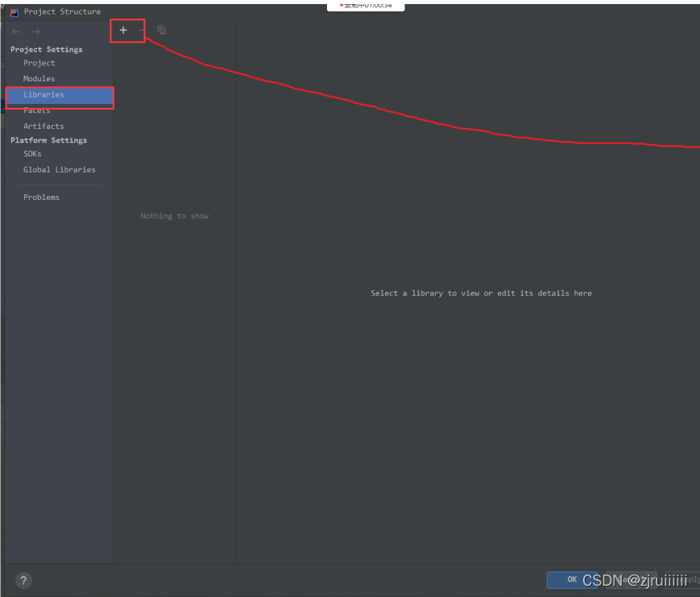Open the help question mark button

[x=23, y=580]
